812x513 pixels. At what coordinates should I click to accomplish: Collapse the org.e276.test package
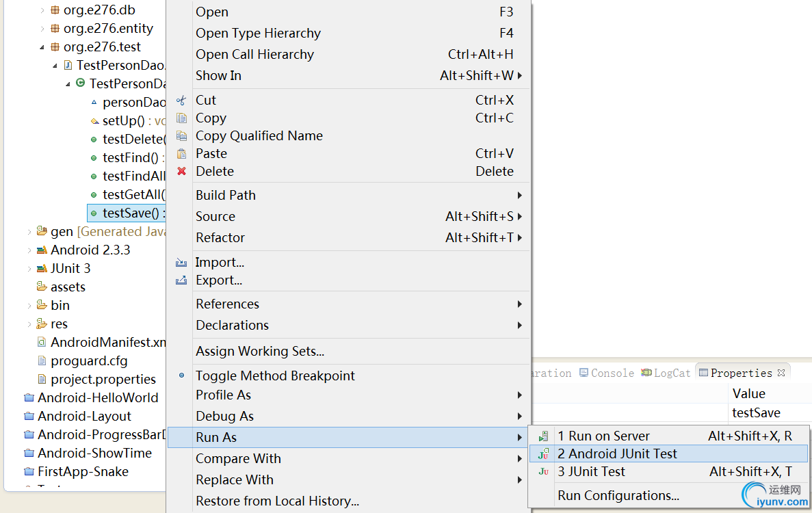coord(42,47)
